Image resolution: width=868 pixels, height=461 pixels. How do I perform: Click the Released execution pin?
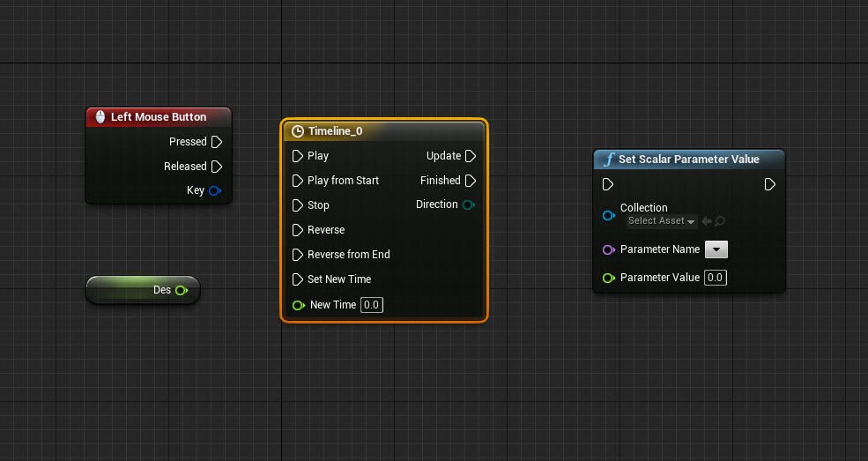(217, 167)
